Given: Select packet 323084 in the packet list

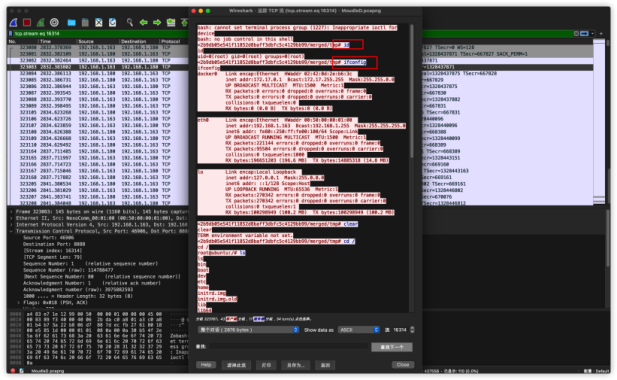Looking at the screenshot, I should [98, 74].
